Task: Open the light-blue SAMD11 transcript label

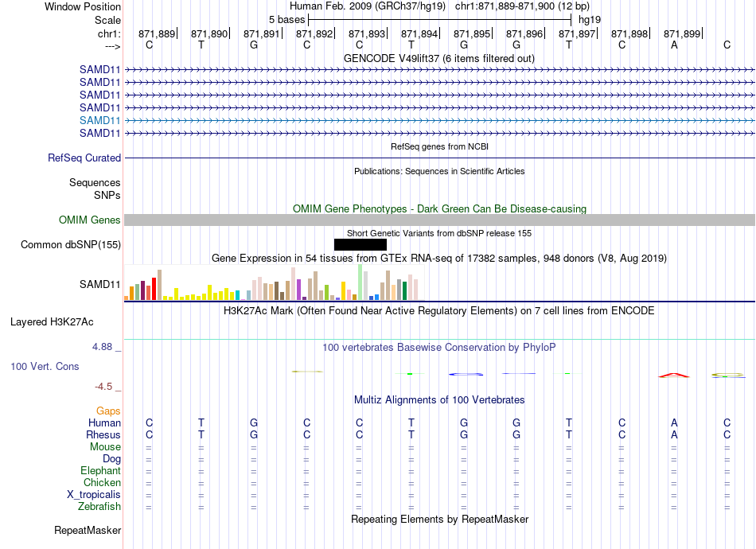Action: click(99, 120)
